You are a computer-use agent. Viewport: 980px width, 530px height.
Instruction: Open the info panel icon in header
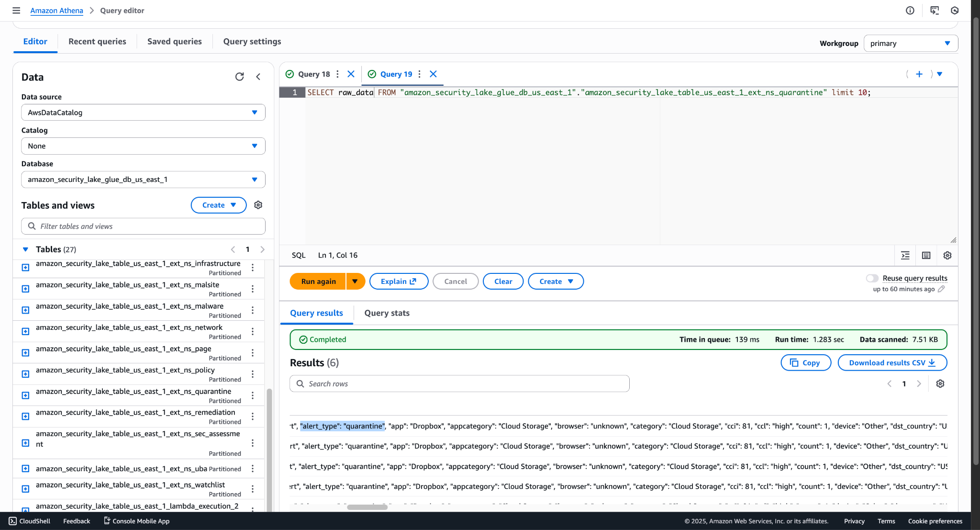coord(910,11)
